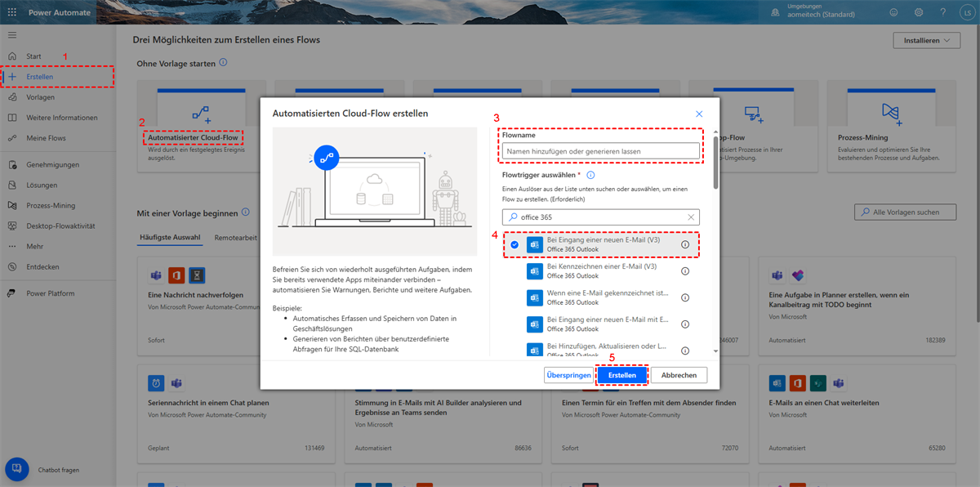
Task: Select trigger Bei Eingang einer neuen E-Mail (V3)
Action: 601,244
